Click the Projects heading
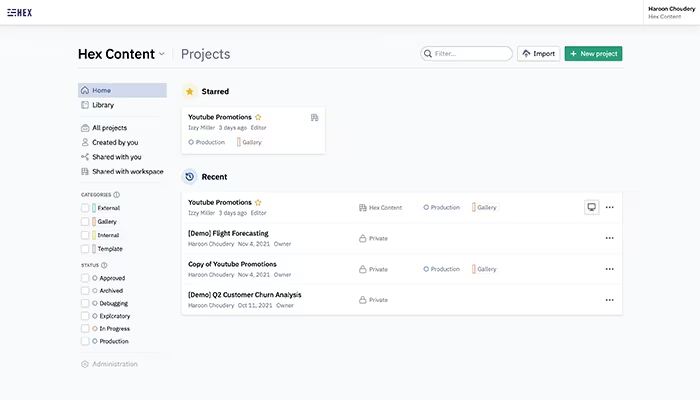 click(x=205, y=54)
